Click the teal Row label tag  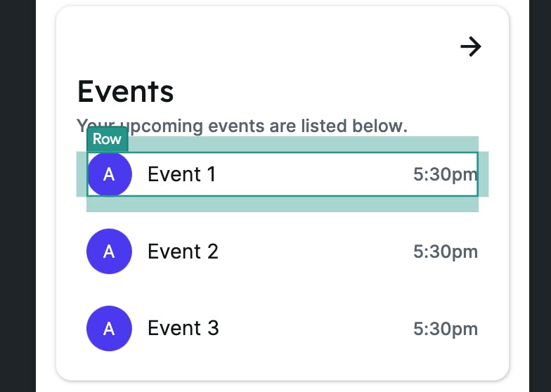[107, 139]
